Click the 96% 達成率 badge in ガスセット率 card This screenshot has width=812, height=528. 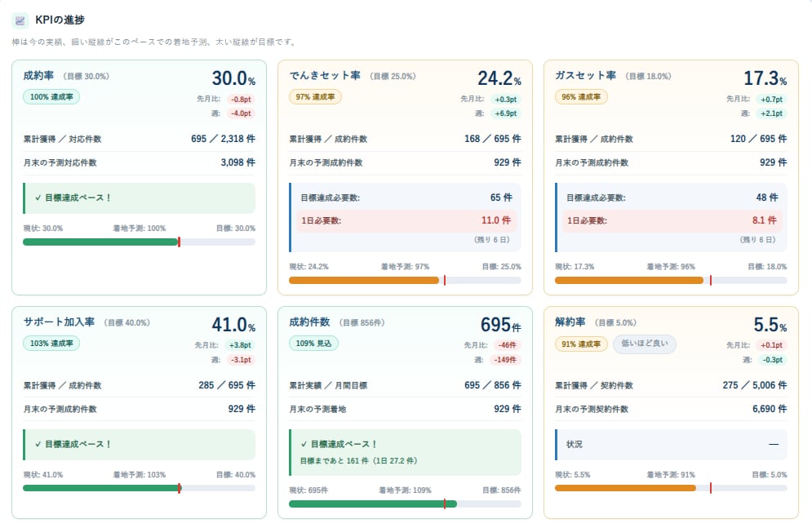(581, 97)
